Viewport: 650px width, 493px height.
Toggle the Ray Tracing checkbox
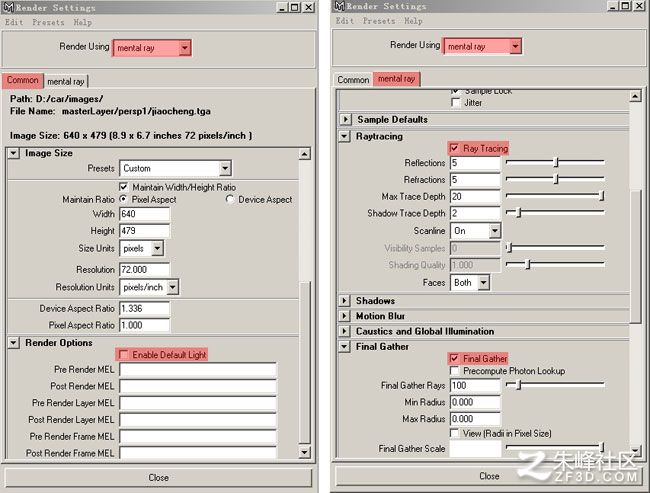454,148
